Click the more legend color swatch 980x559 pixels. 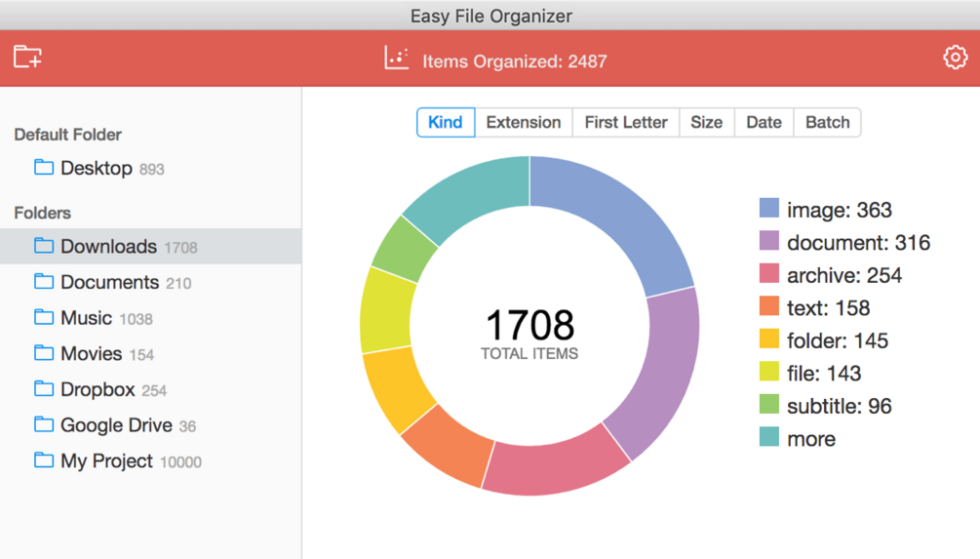coord(768,436)
